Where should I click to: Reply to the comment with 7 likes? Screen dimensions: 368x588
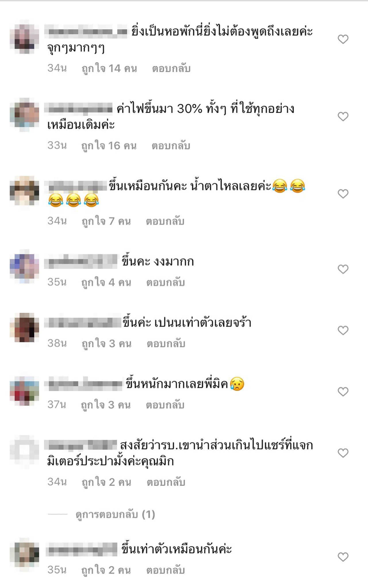pyautogui.click(x=165, y=221)
